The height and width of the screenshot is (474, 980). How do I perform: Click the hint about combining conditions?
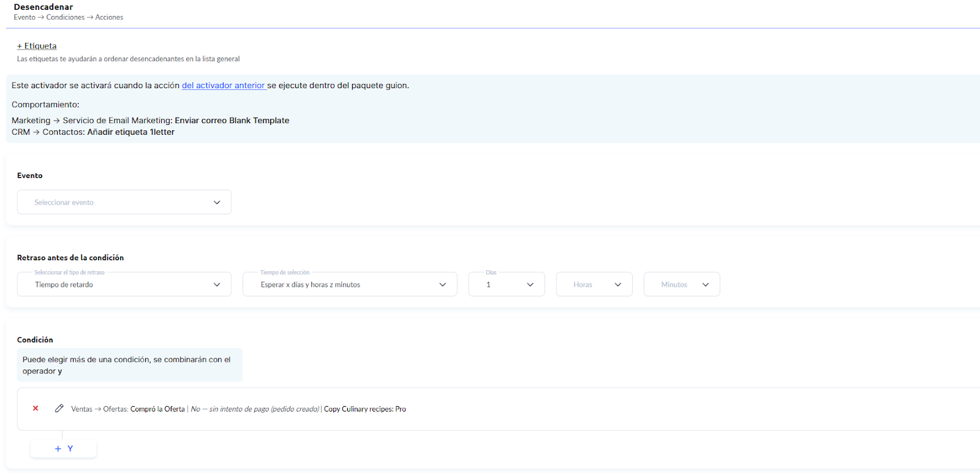127,365
